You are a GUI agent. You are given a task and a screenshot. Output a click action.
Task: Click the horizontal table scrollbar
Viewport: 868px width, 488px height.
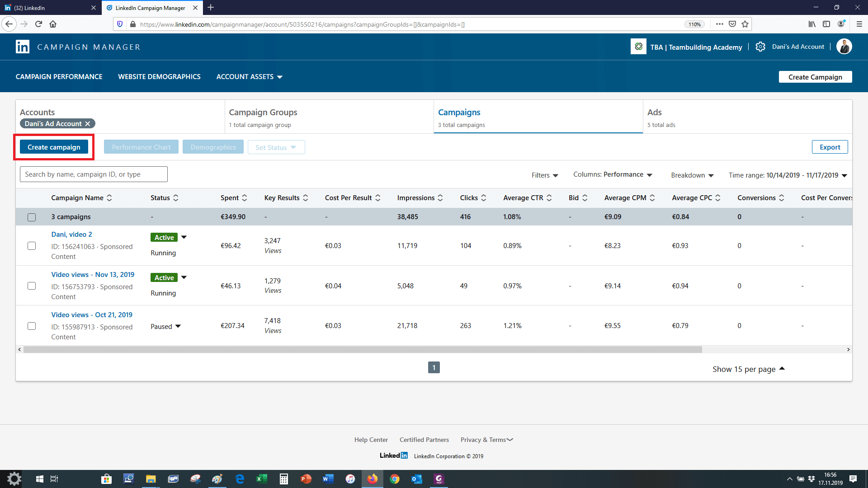pyautogui.click(x=362, y=350)
